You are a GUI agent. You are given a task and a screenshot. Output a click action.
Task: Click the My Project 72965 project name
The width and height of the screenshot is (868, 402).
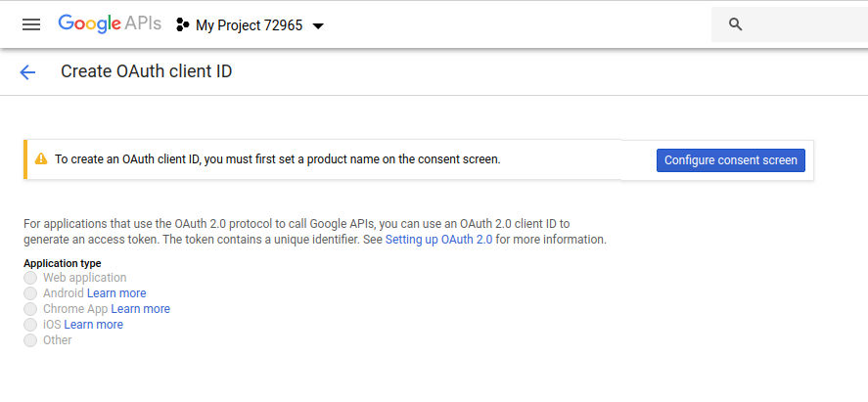(x=250, y=25)
